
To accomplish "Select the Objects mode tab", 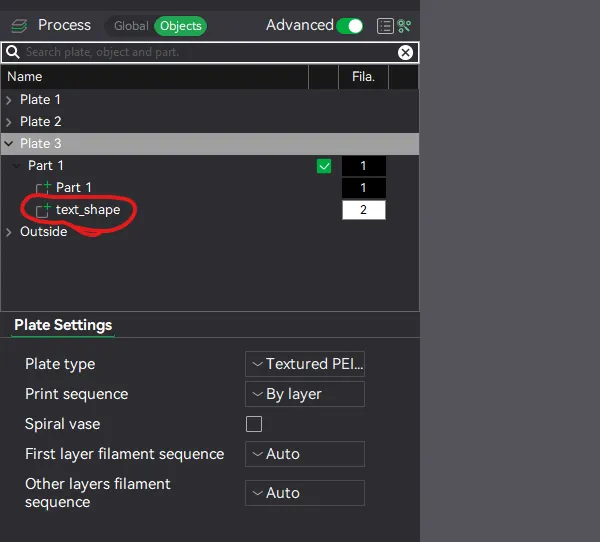I will pos(181,26).
